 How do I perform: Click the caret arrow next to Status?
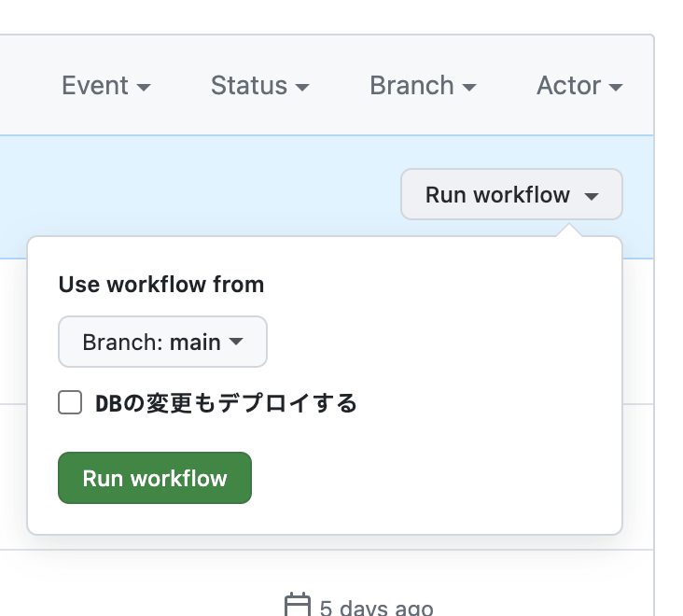(x=302, y=87)
